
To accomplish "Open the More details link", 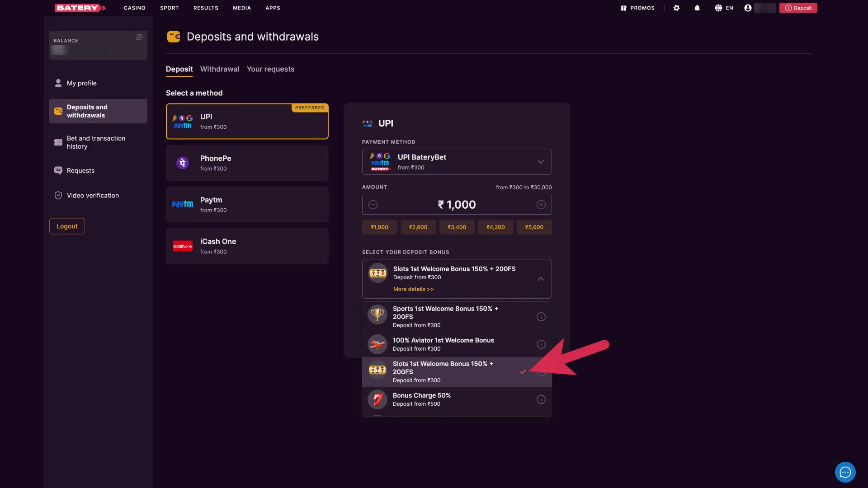I will point(413,289).
